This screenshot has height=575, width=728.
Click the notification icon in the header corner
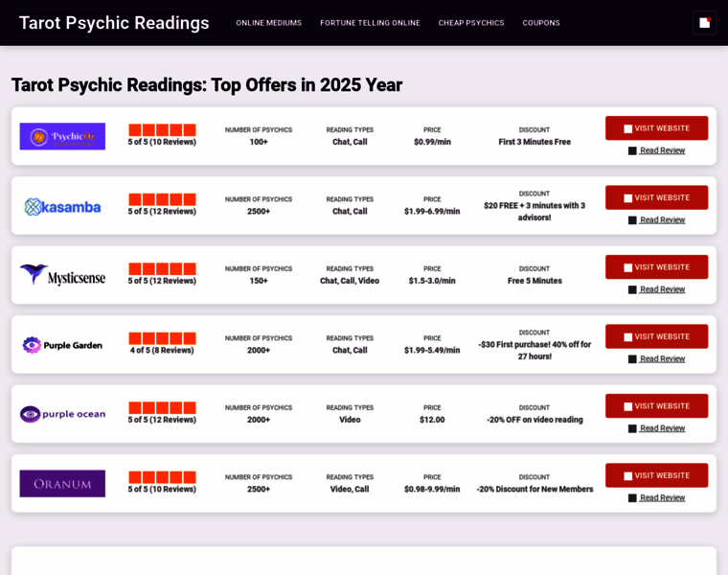(x=704, y=23)
